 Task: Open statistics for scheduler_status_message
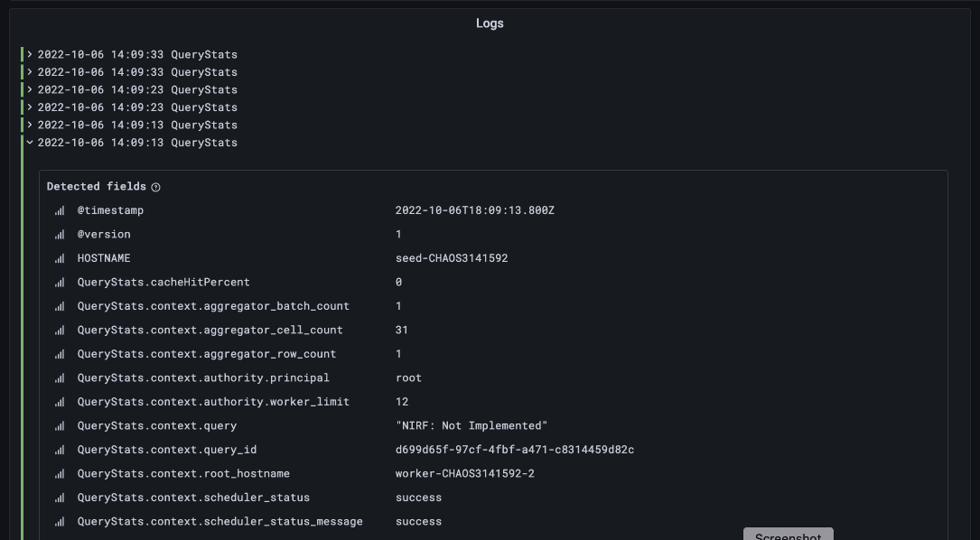[59, 521]
